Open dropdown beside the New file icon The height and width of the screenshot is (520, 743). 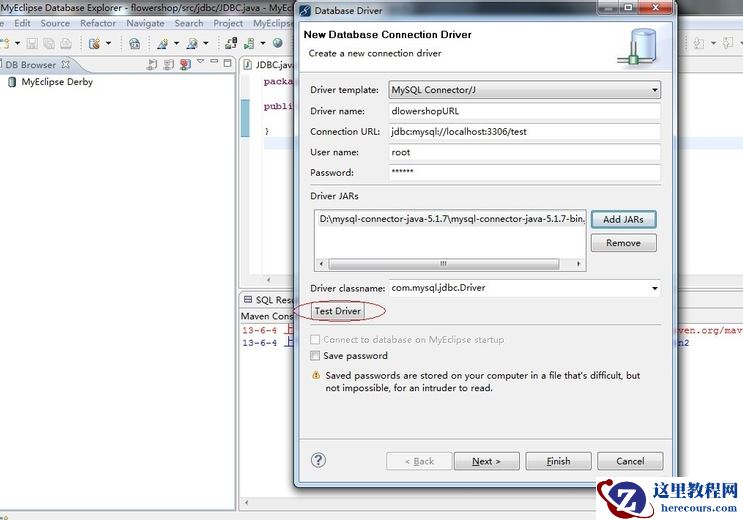pos(18,43)
